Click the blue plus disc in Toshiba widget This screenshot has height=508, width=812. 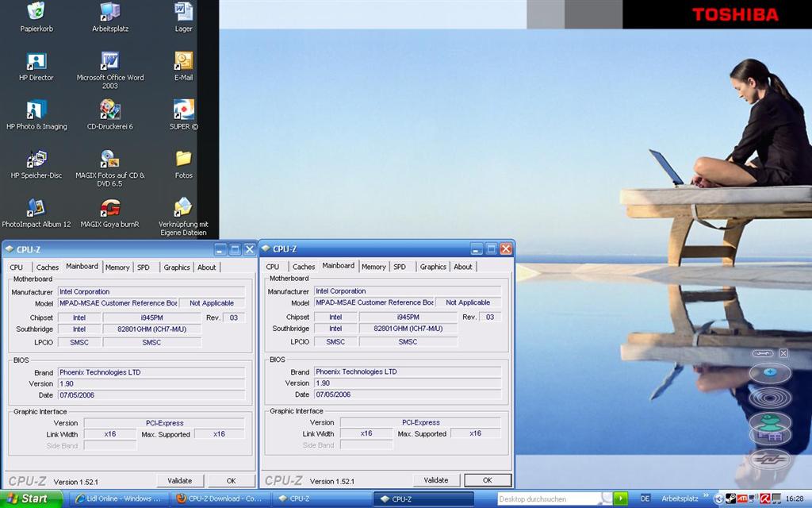pos(770,372)
